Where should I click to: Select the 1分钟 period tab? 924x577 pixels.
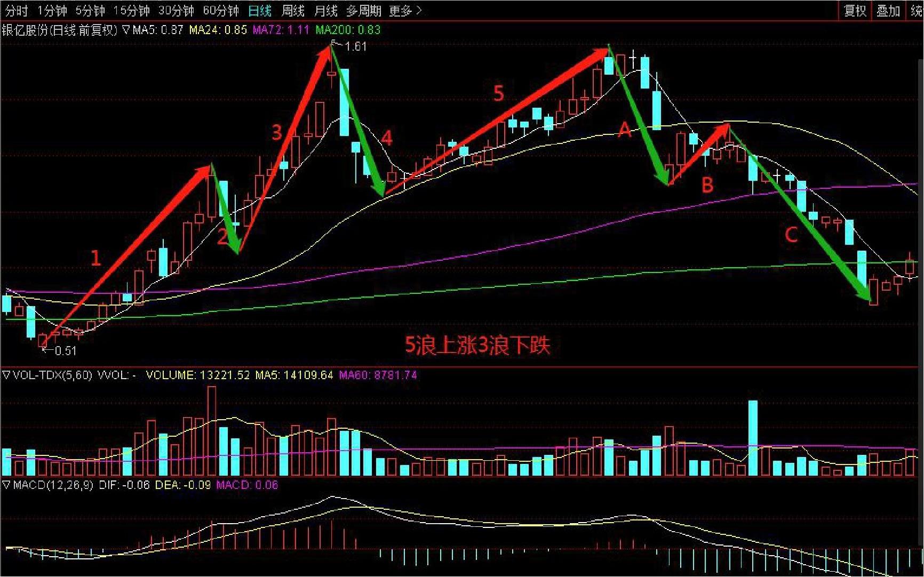click(52, 11)
